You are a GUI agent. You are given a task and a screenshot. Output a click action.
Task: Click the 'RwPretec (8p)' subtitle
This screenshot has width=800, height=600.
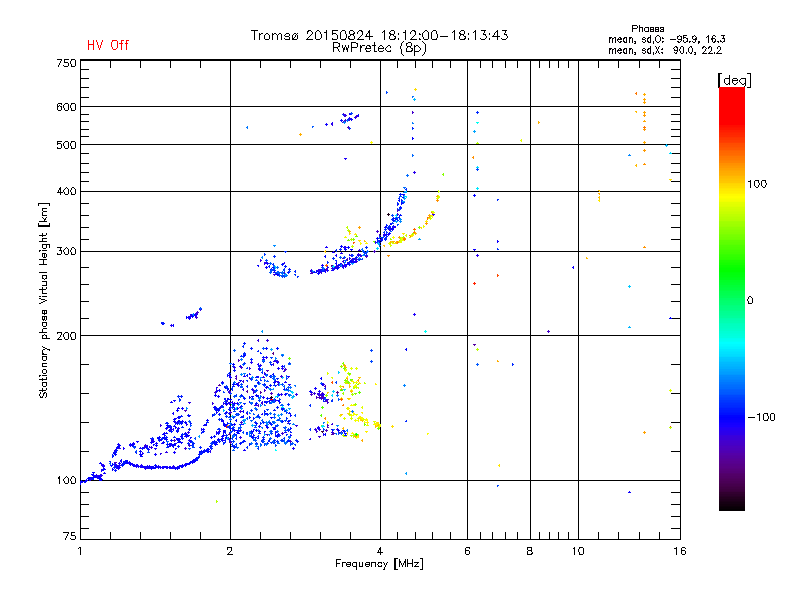tap(379, 48)
